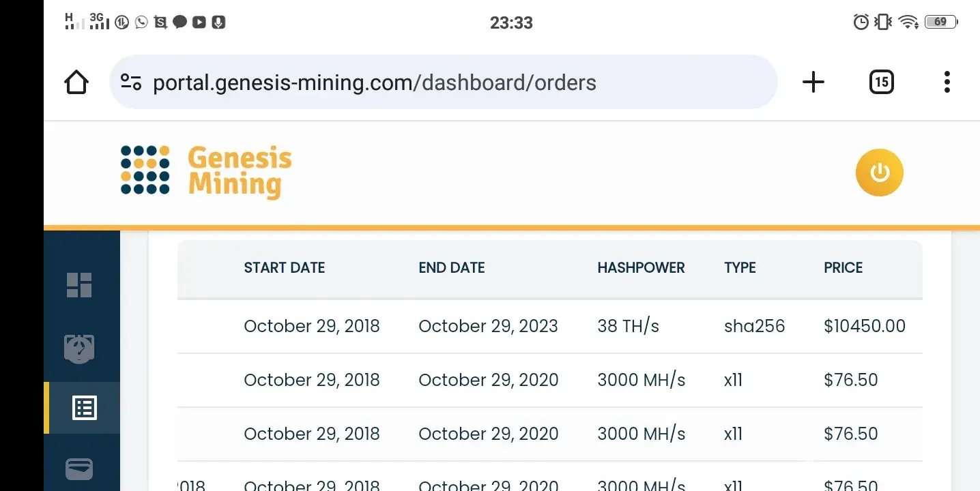Select the October 29, 2023 end date
The height and width of the screenshot is (491, 980).
click(x=488, y=326)
